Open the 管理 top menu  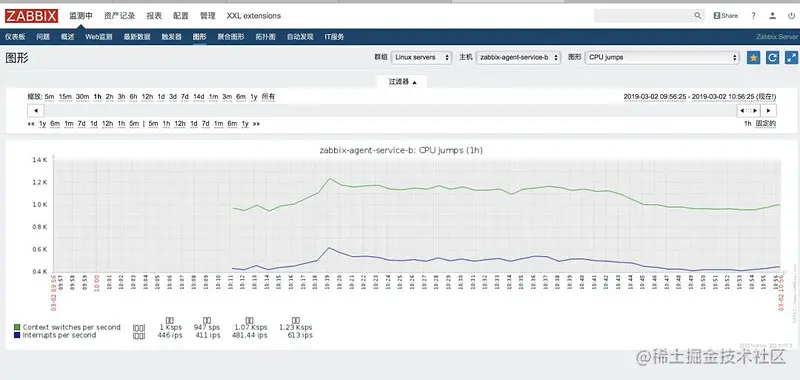[x=208, y=16]
